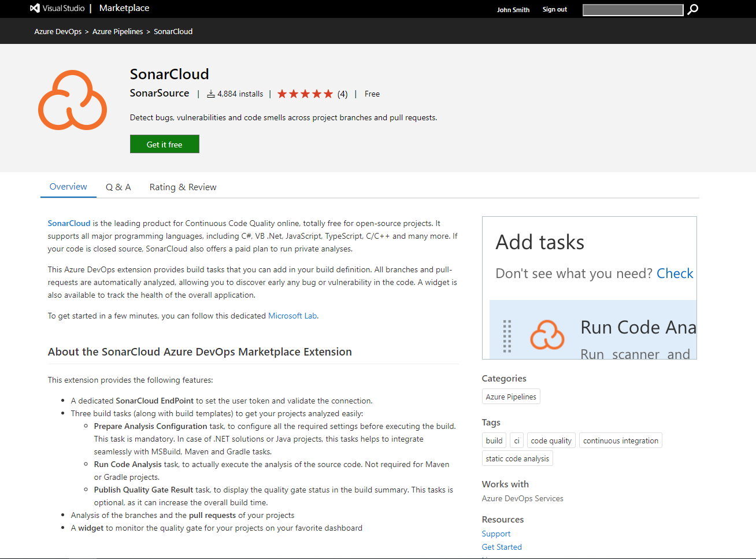Screen dimensions: 756x559
Task: Click the five-star rating
Action: [305, 94]
